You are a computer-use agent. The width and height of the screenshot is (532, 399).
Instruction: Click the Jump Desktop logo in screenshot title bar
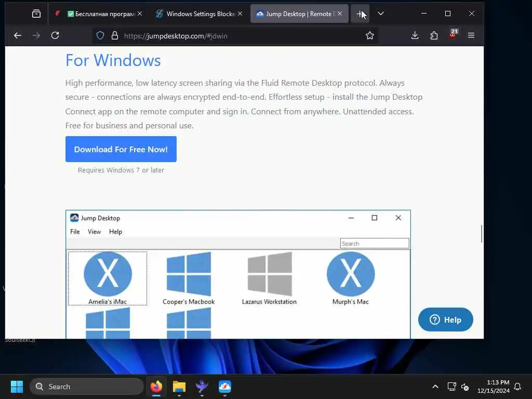tap(74, 218)
